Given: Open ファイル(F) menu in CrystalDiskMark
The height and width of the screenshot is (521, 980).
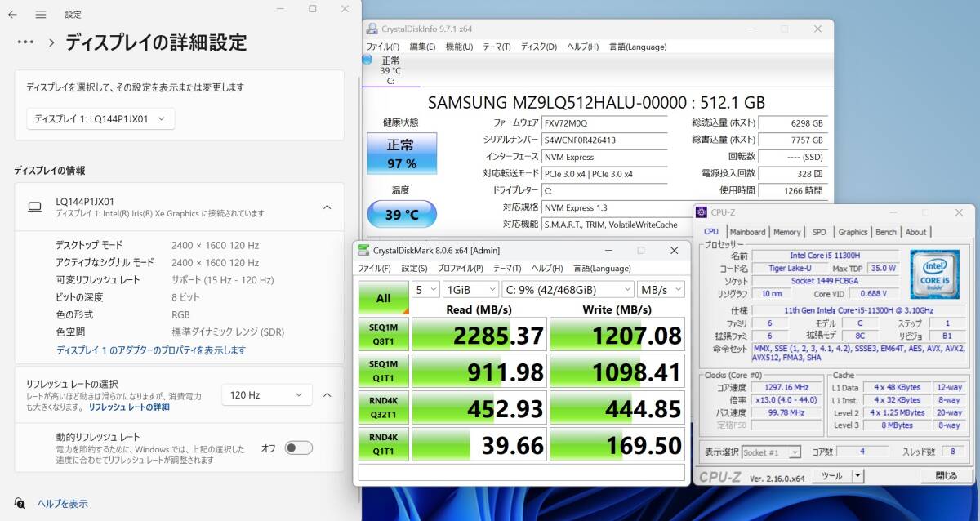Looking at the screenshot, I should point(375,268).
